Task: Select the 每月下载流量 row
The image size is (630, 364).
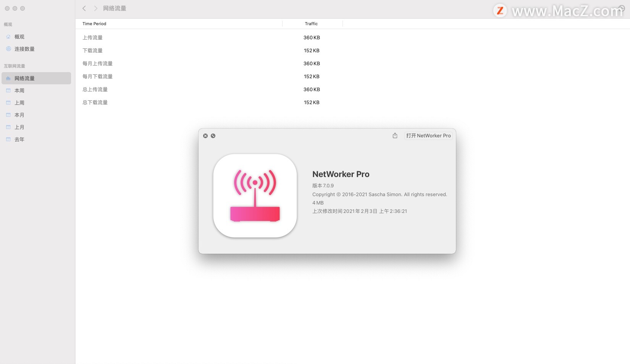Action: coord(352,76)
